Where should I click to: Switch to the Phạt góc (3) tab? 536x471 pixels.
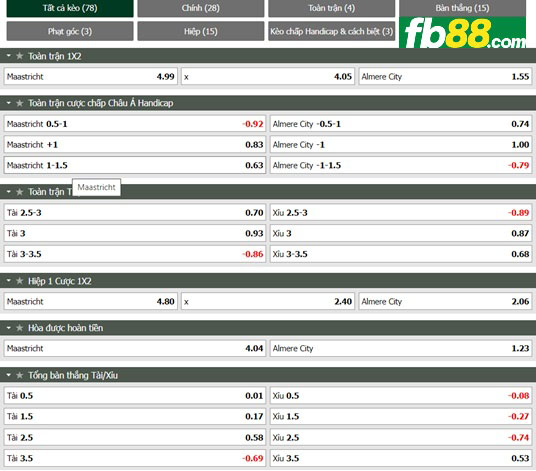tap(70, 31)
